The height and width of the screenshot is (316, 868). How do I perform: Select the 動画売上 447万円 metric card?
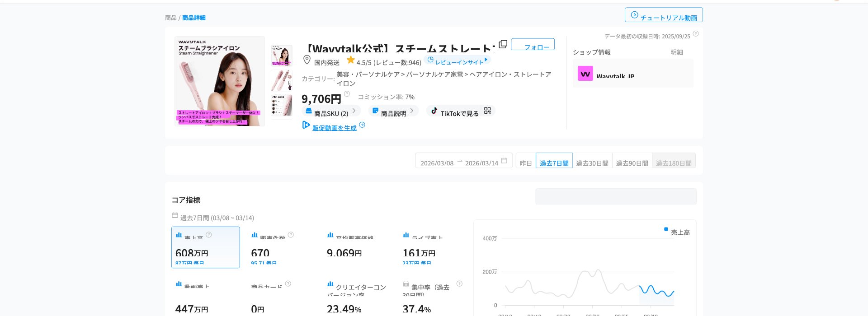tap(206, 296)
